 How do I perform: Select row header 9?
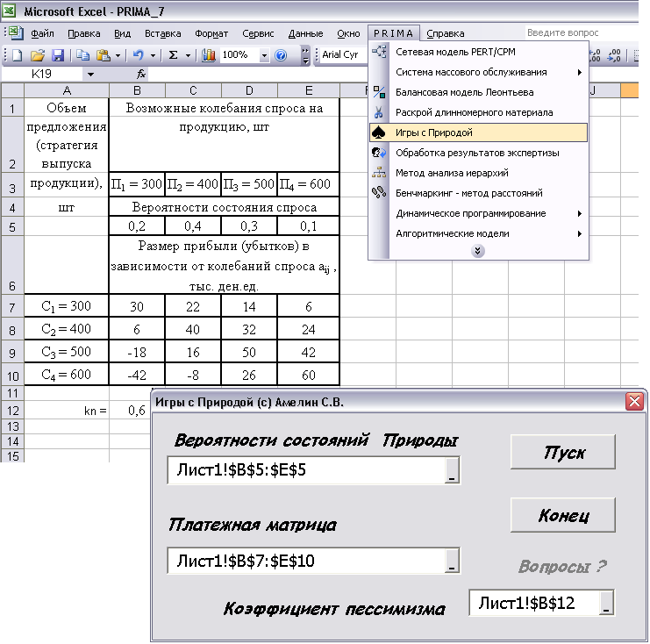click(x=12, y=353)
